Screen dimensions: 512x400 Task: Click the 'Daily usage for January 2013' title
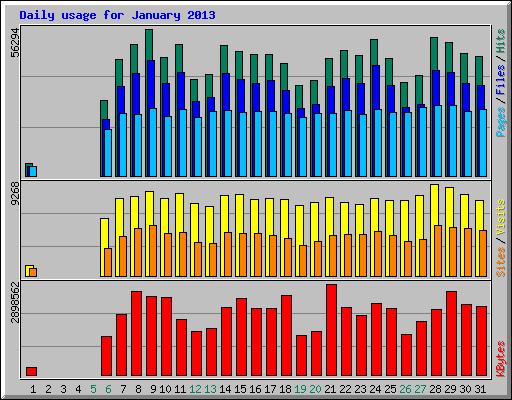coord(117,15)
